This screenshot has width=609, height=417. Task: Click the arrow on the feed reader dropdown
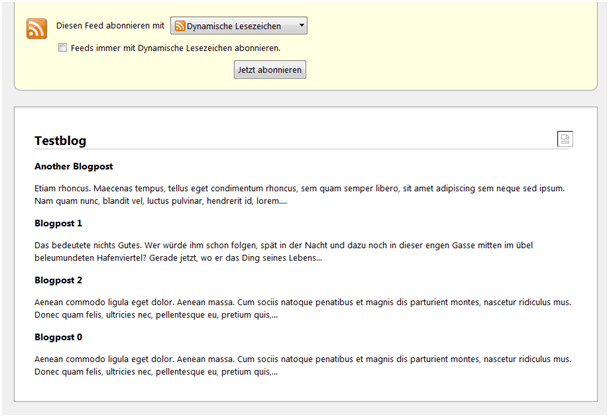(x=301, y=26)
